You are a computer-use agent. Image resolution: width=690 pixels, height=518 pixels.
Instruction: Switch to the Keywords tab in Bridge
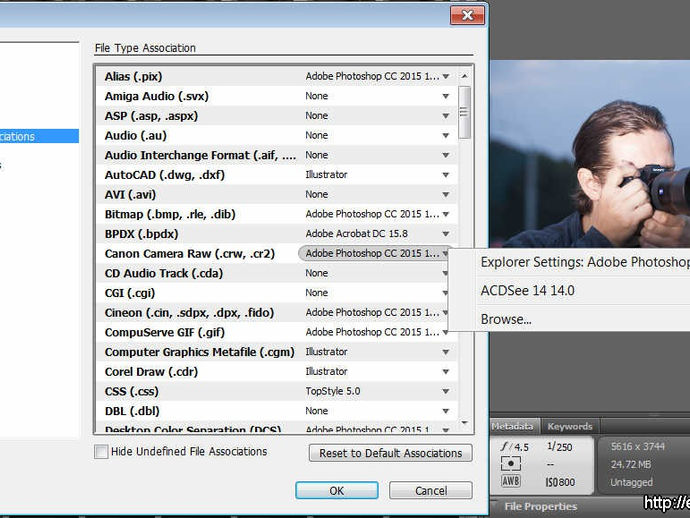[x=570, y=426]
